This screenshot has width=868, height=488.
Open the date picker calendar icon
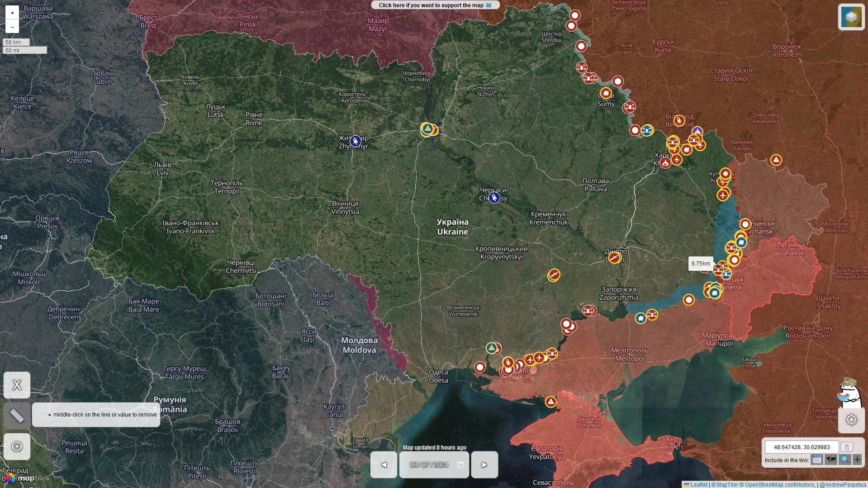(460, 464)
